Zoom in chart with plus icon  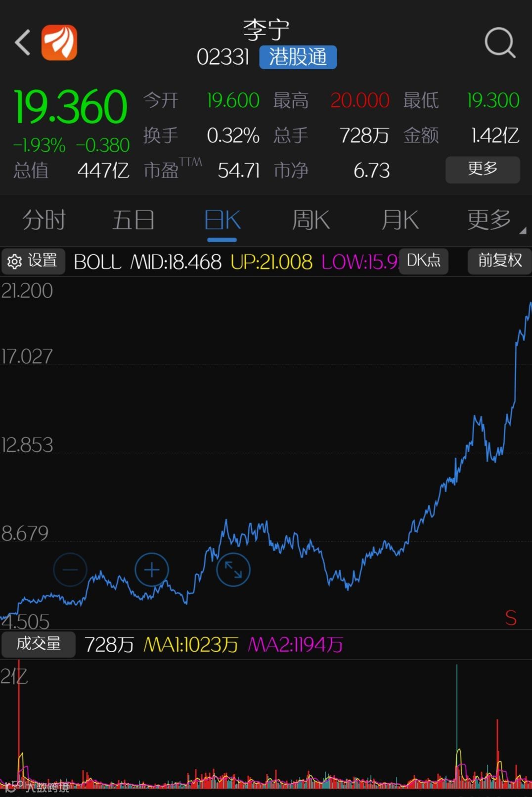(x=151, y=570)
